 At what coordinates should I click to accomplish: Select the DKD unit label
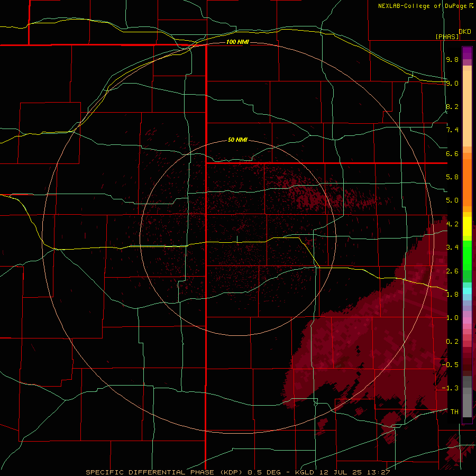[465, 32]
